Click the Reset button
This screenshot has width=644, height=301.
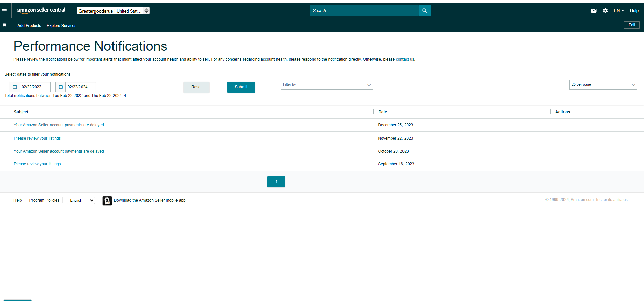[196, 87]
